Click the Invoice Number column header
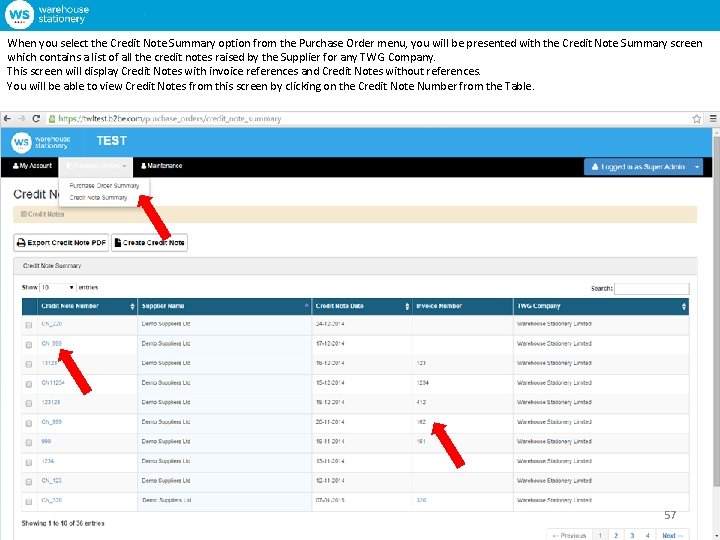The image size is (720, 540). [x=463, y=306]
